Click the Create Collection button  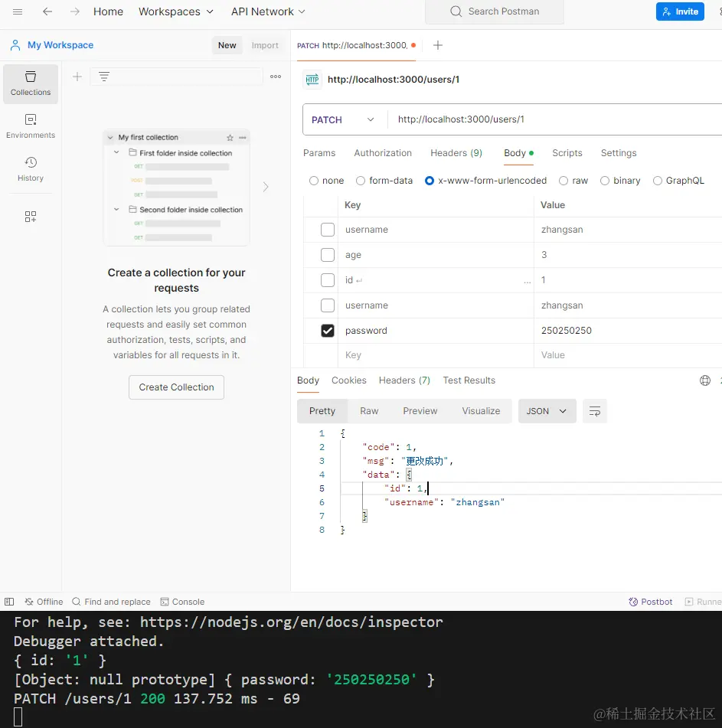tap(176, 387)
